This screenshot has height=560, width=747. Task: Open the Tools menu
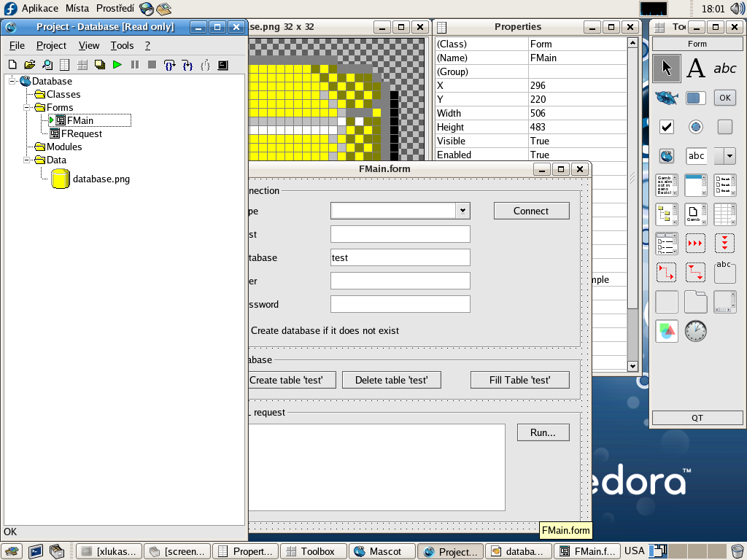(x=122, y=45)
